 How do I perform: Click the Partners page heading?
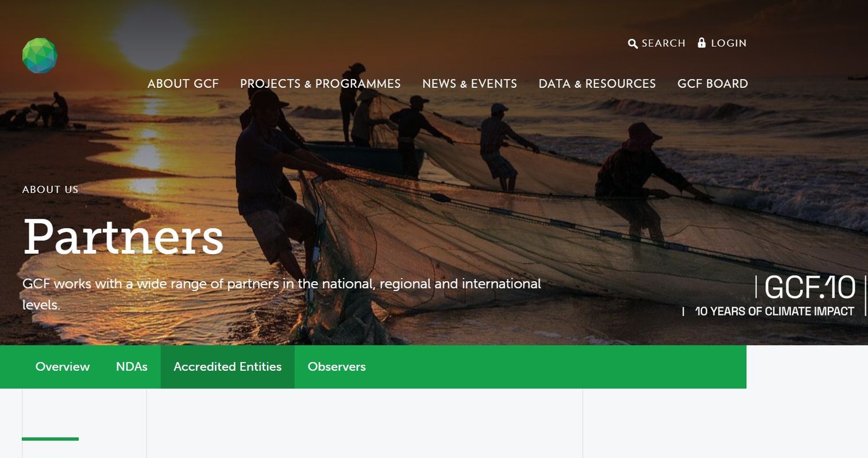(x=123, y=236)
